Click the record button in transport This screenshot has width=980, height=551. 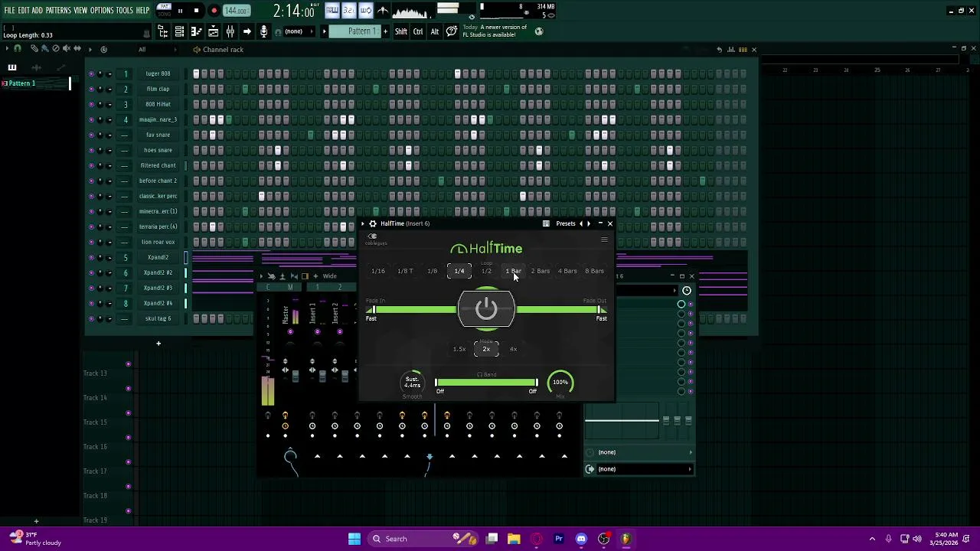(x=214, y=11)
